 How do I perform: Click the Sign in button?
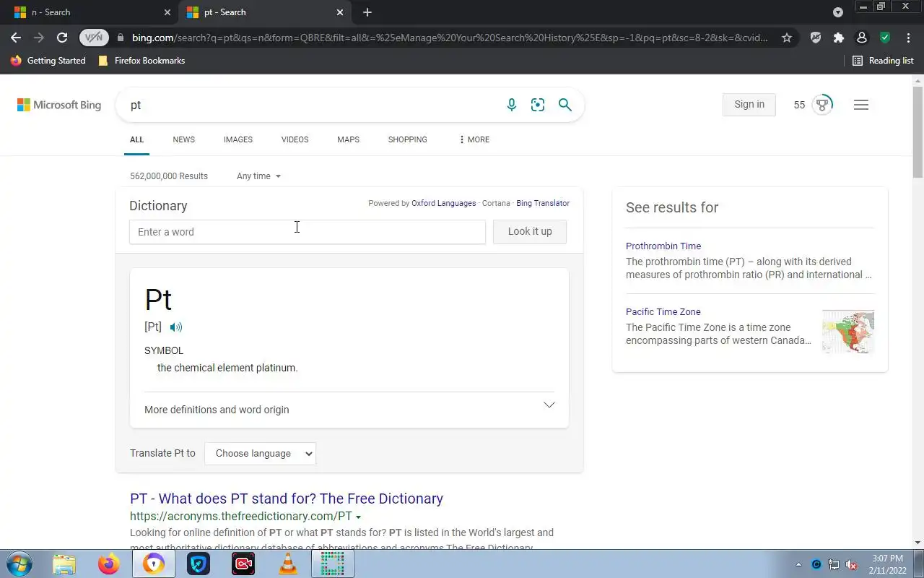coord(749,105)
